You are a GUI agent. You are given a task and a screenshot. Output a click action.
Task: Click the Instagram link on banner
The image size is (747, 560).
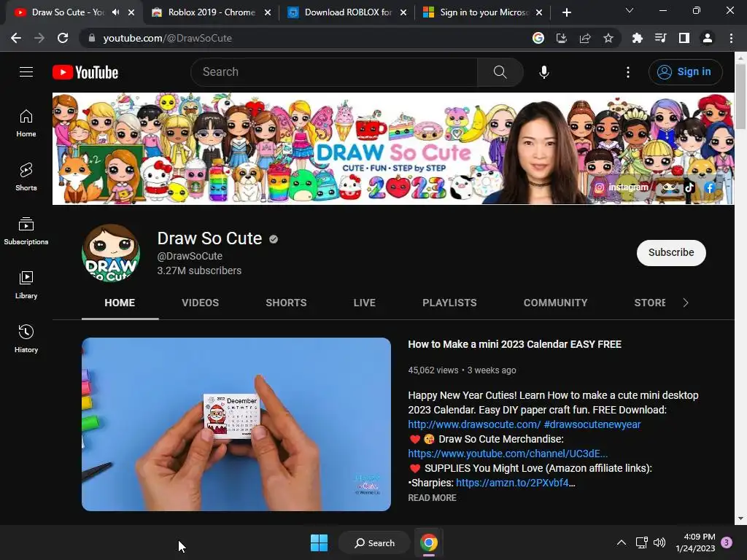(x=622, y=187)
